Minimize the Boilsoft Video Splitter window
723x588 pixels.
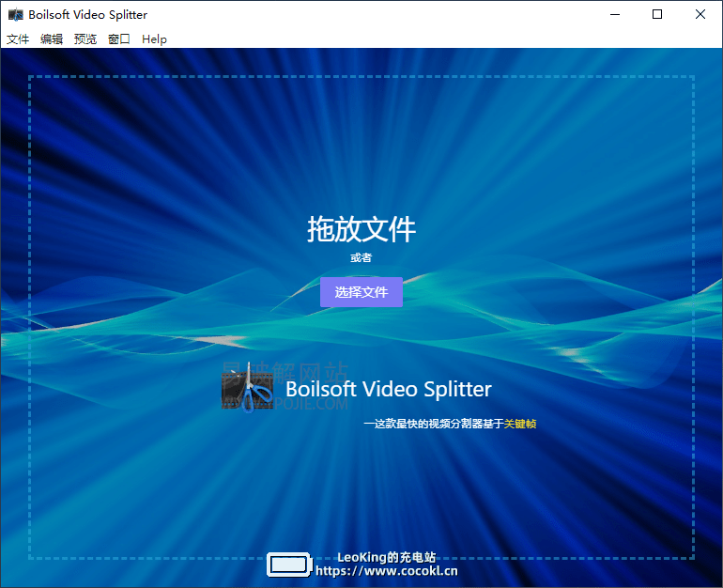tap(615, 14)
